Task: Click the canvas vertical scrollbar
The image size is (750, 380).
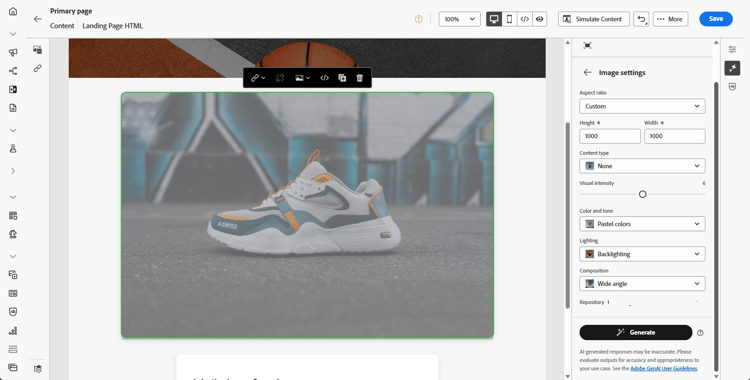Action: 567,215
